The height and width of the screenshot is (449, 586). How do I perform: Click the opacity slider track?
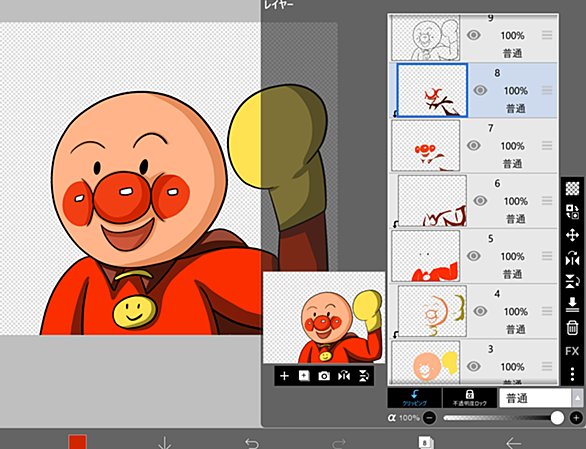pyautogui.click(x=503, y=418)
